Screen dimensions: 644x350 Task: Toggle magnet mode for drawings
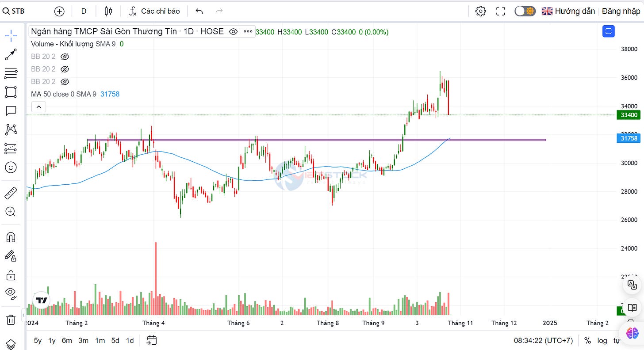pos(11,237)
